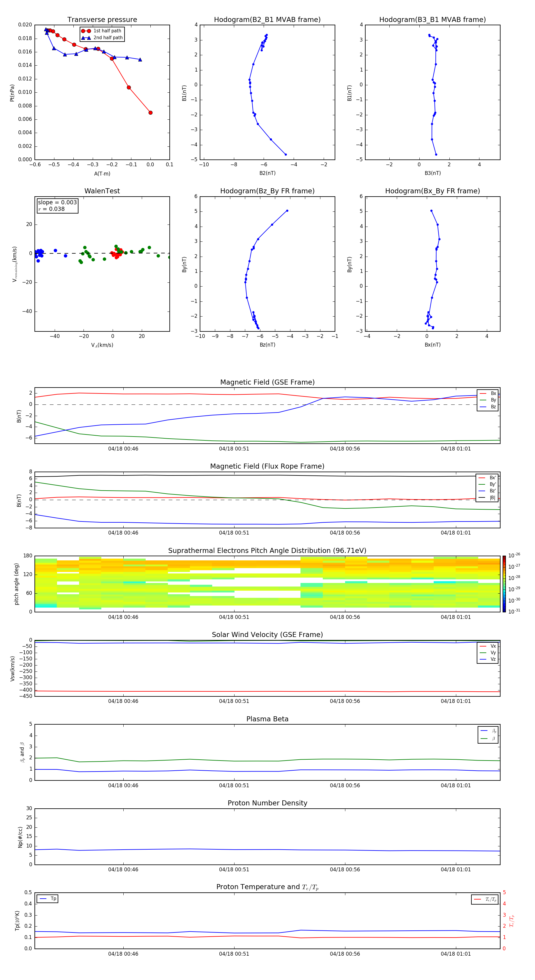Click the Bz legend entry in GSE magnetic field
This screenshot has height=980, width=535.
pyautogui.click(x=488, y=407)
